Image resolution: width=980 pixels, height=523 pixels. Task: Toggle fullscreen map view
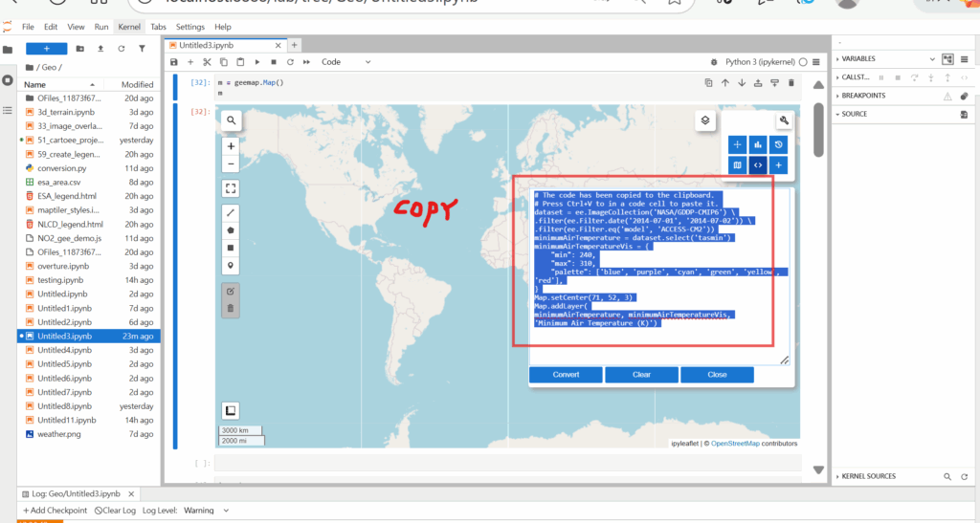(x=231, y=187)
